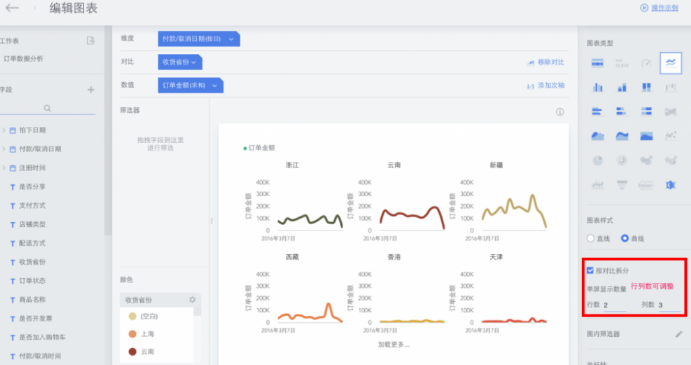Viewport: 691px width, 365px height.
Task: Open the chart info icon
Action: (560, 112)
